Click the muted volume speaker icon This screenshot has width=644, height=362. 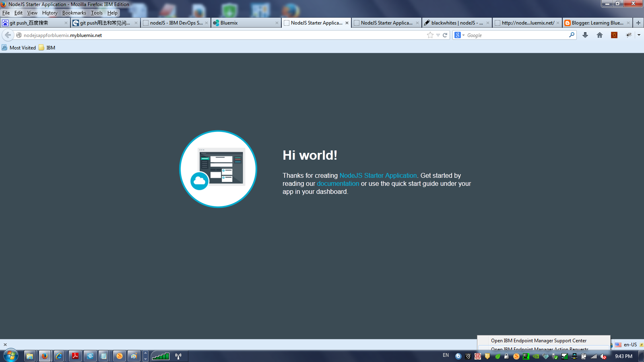pyautogui.click(x=603, y=356)
